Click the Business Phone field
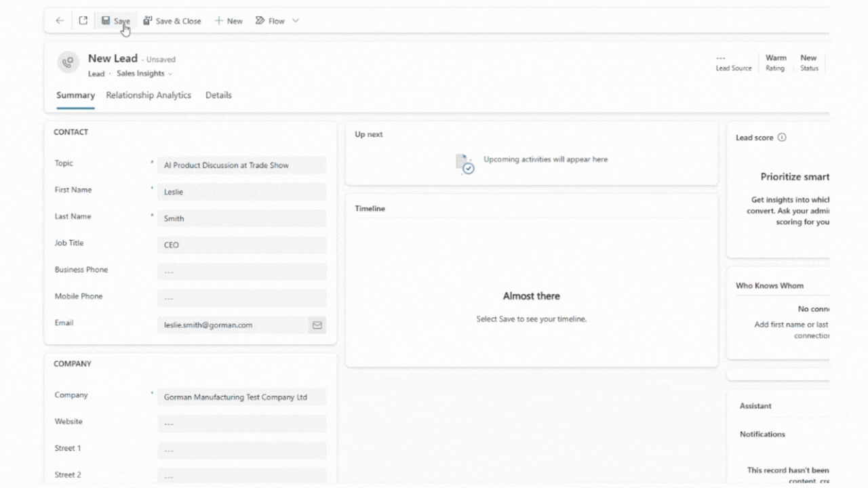The height and width of the screenshot is (488, 868). click(x=242, y=272)
